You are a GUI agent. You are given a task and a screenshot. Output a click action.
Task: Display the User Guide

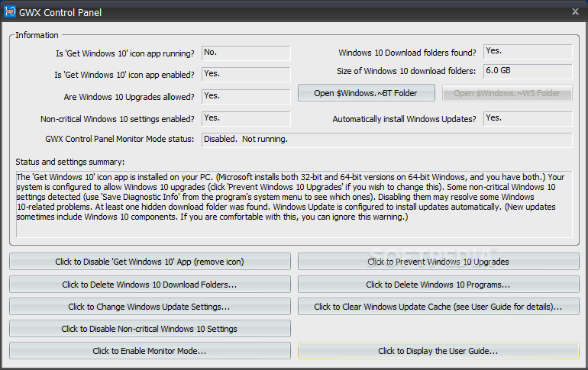pos(438,350)
